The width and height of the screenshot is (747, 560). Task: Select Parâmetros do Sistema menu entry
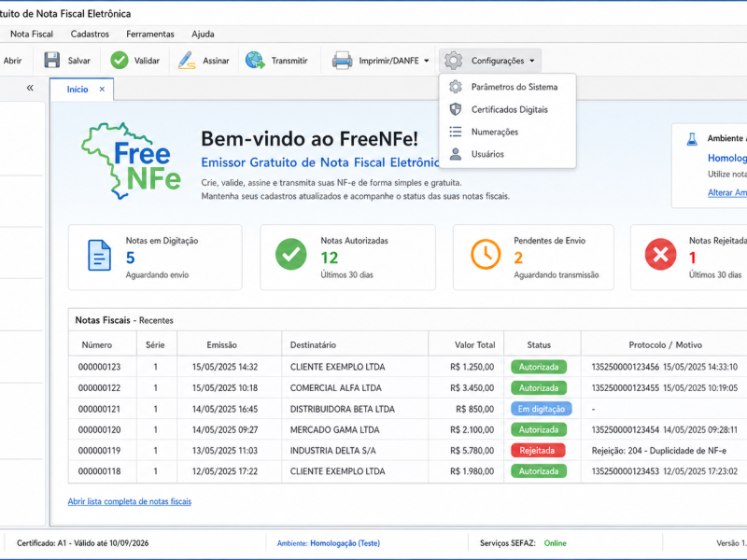coord(507,87)
